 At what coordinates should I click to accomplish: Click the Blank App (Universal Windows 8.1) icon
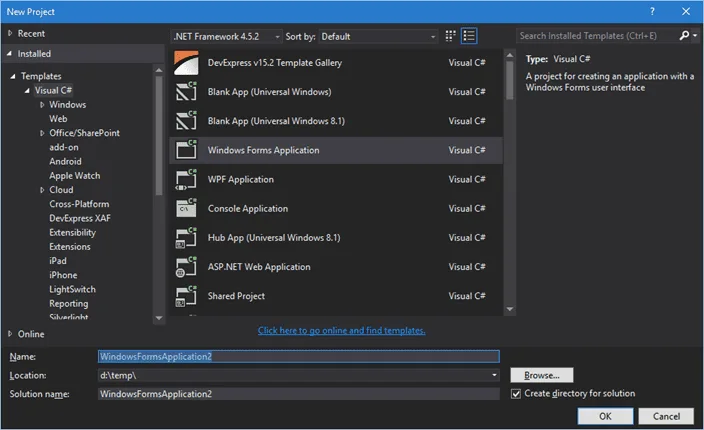tap(186, 121)
